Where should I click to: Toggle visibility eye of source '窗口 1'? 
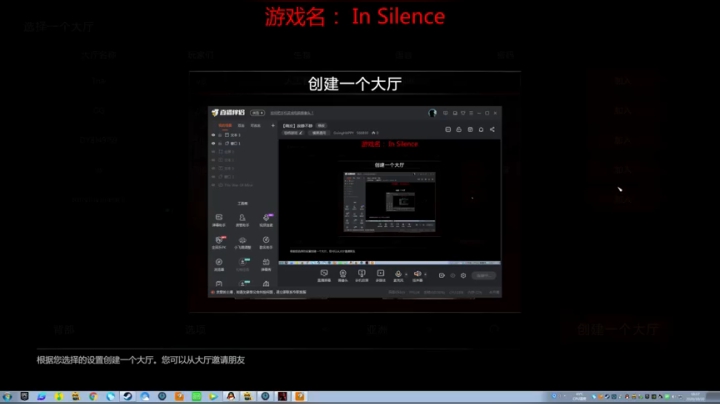[213, 144]
